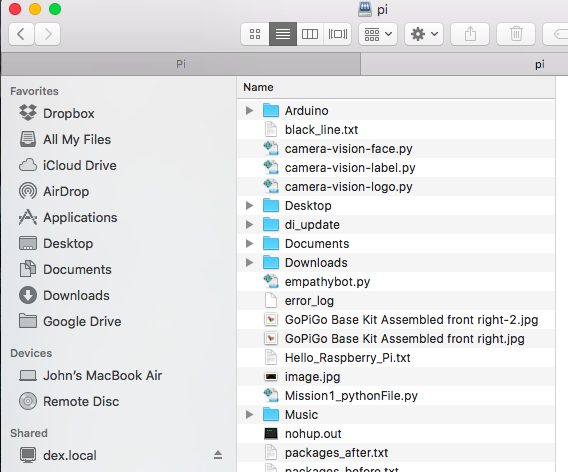Switch to column view

[x=310, y=34]
